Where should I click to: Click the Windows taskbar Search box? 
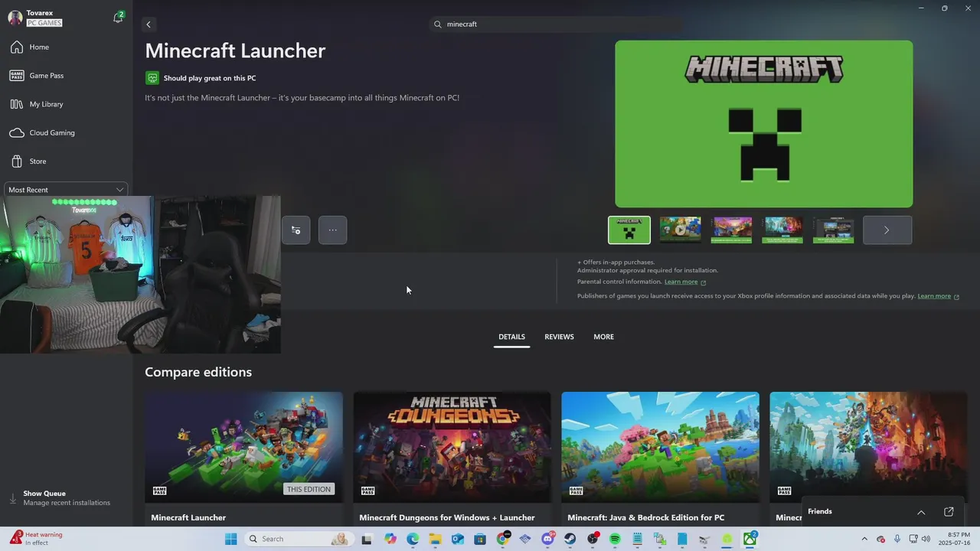point(298,539)
